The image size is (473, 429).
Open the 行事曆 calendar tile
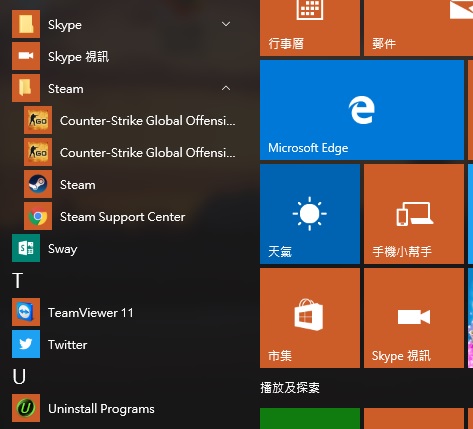[x=310, y=28]
